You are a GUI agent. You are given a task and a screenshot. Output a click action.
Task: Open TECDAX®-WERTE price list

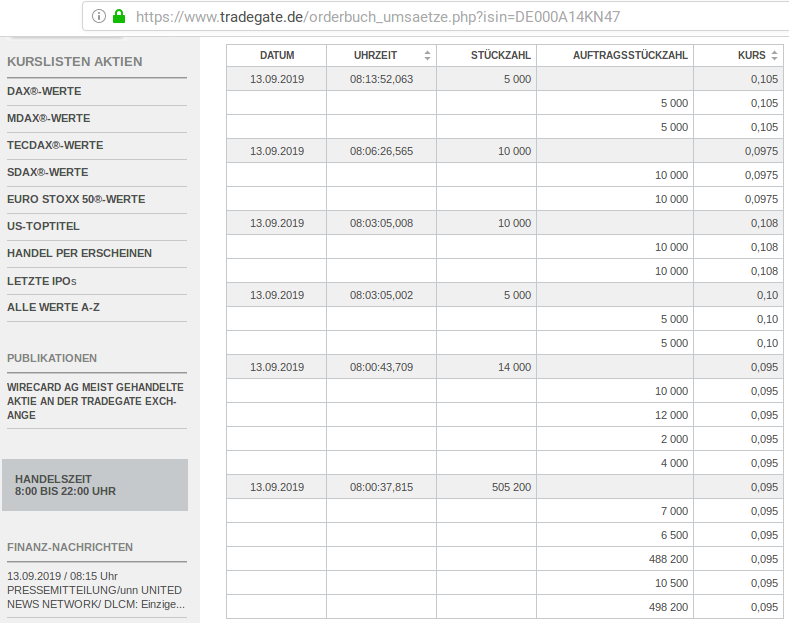(55, 145)
